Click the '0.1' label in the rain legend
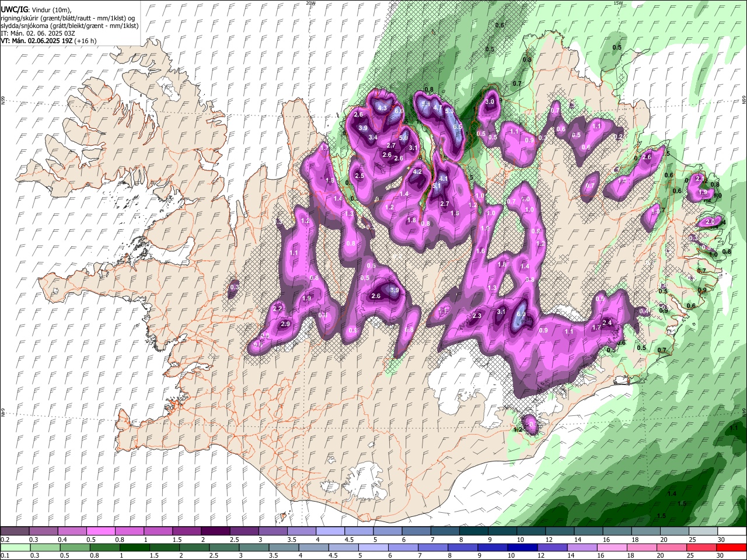The height and width of the screenshot is (560, 747). (5, 556)
